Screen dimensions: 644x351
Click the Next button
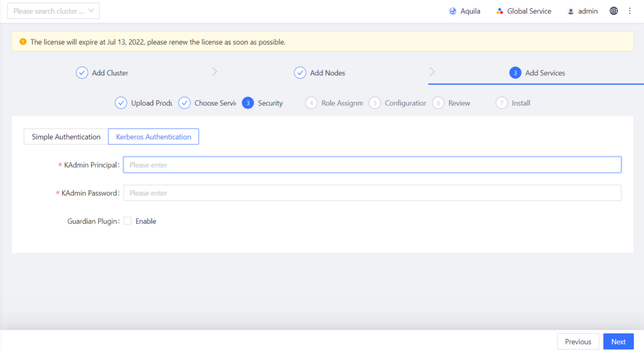tap(618, 342)
